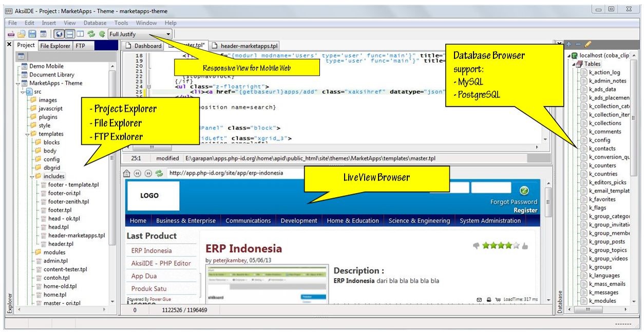
Task: Click the Tables stacked icon
Action: click(x=579, y=64)
